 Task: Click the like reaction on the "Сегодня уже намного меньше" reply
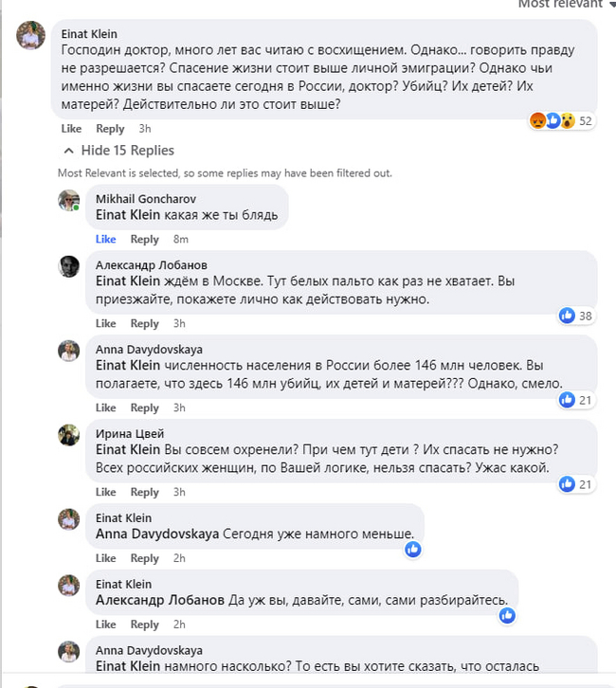tap(412, 549)
